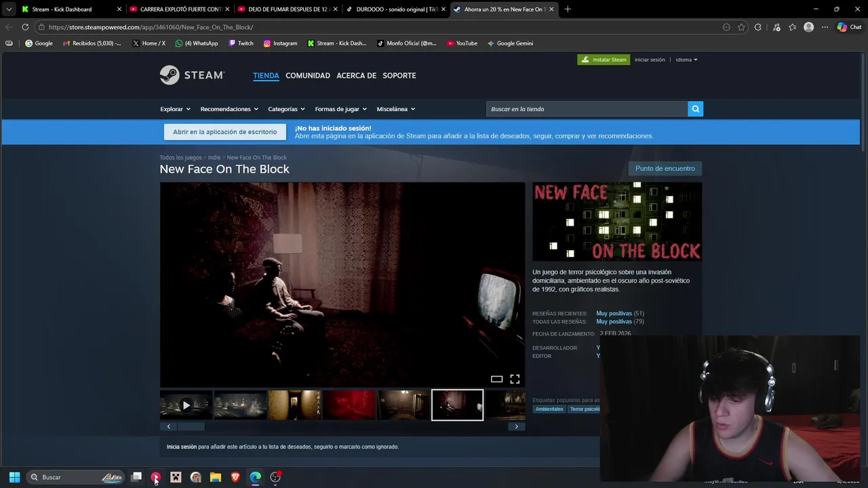The height and width of the screenshot is (488, 868).
Task: Click New Face On The Block header image
Action: (x=617, y=222)
